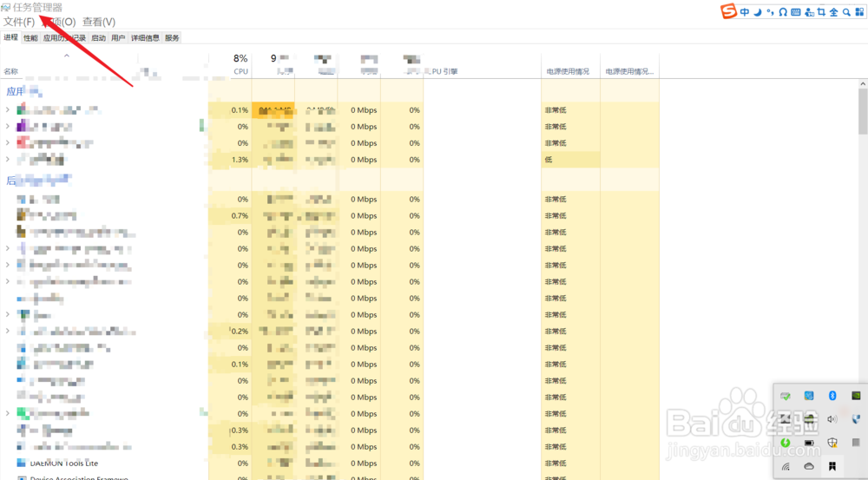Click the OneDrive cloud tray icon
This screenshot has width=868, height=480.
(x=809, y=466)
